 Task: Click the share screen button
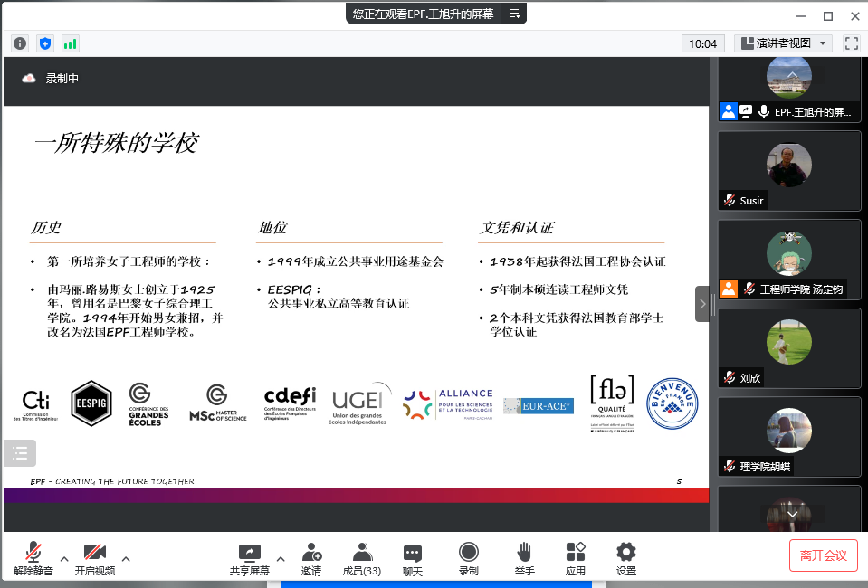[249, 558]
